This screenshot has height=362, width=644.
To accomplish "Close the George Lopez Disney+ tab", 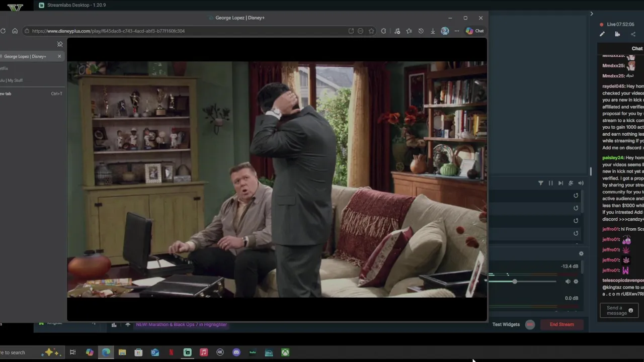I will 59,56.
